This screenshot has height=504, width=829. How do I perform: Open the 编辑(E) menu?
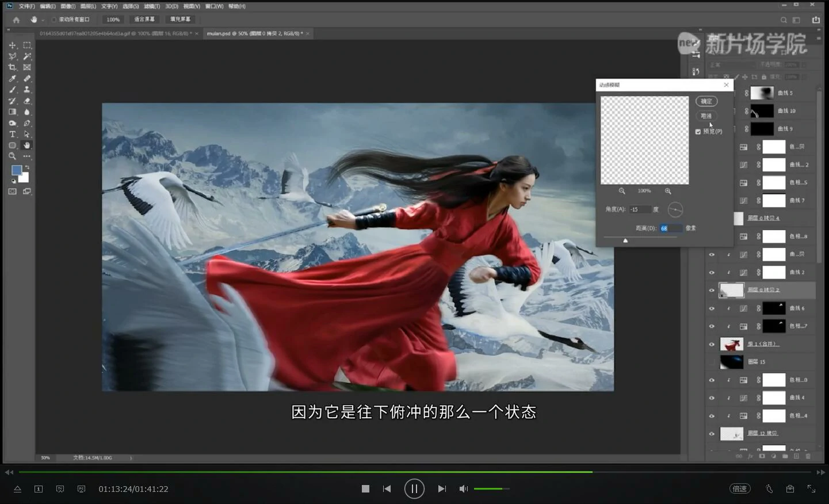tap(48, 6)
